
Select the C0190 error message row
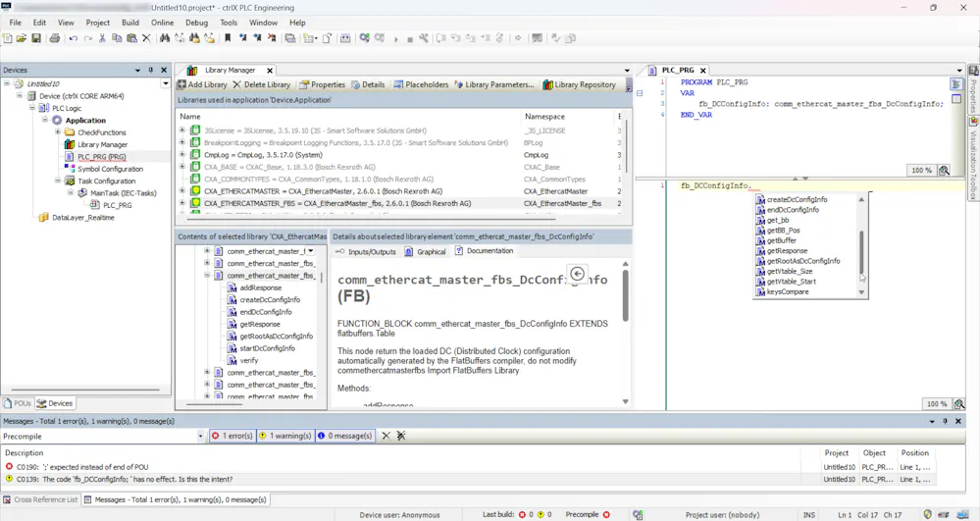click(469, 467)
